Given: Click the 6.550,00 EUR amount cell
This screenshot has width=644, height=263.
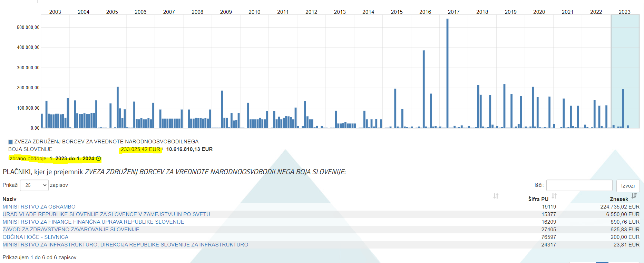Looking at the screenshot, I should pos(623,214).
